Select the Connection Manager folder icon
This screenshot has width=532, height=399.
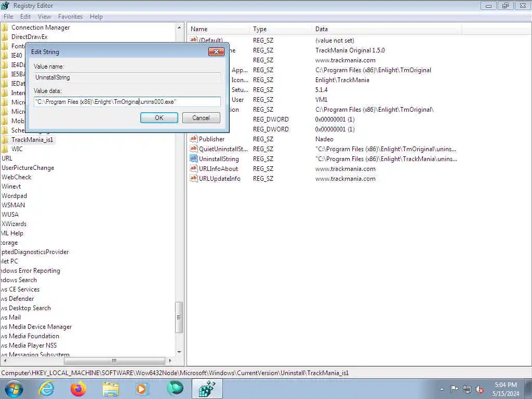coord(4,28)
